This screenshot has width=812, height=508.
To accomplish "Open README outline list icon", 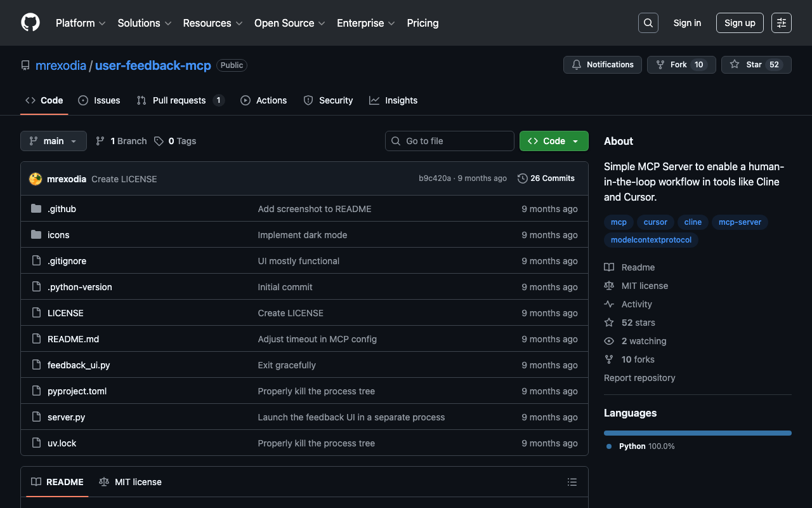I will (x=572, y=483).
